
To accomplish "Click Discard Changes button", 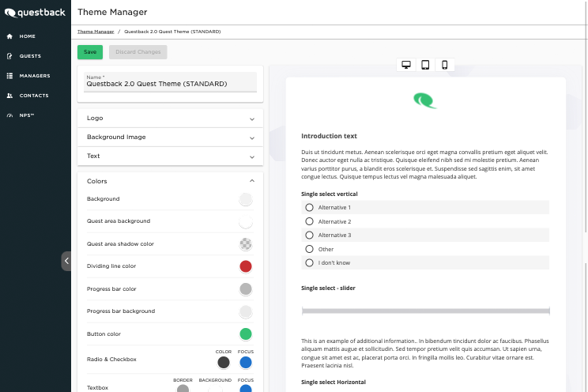I will 138,52.
